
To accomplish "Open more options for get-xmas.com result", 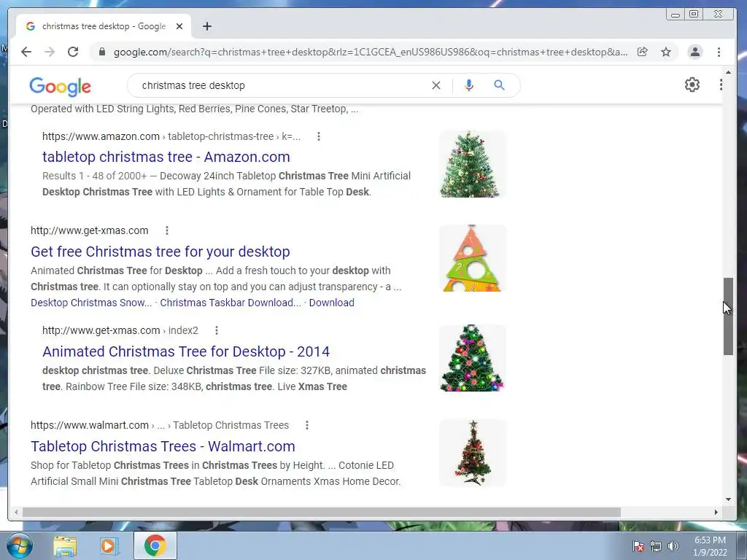I will tap(167, 230).
